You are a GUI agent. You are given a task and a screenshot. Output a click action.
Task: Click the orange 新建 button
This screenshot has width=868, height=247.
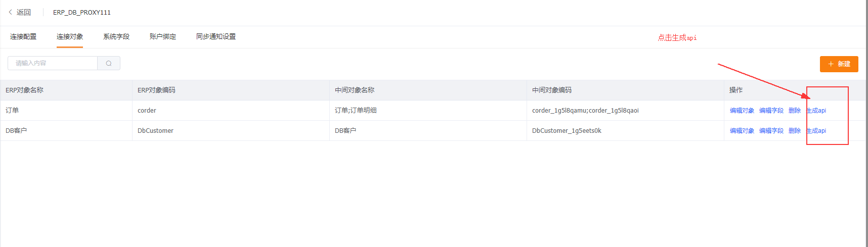tap(839, 64)
